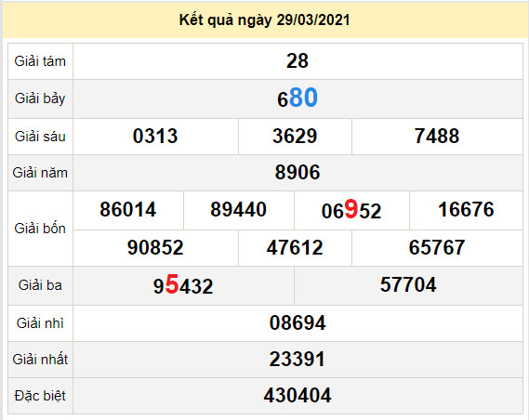
Task: Select the Giải bảy number 680
Action: (298, 98)
